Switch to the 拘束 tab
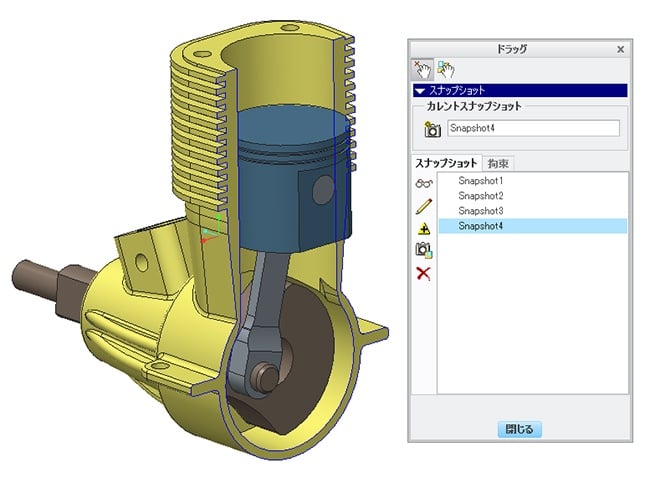Image resolution: width=650 pixels, height=478 pixels. tap(498, 163)
